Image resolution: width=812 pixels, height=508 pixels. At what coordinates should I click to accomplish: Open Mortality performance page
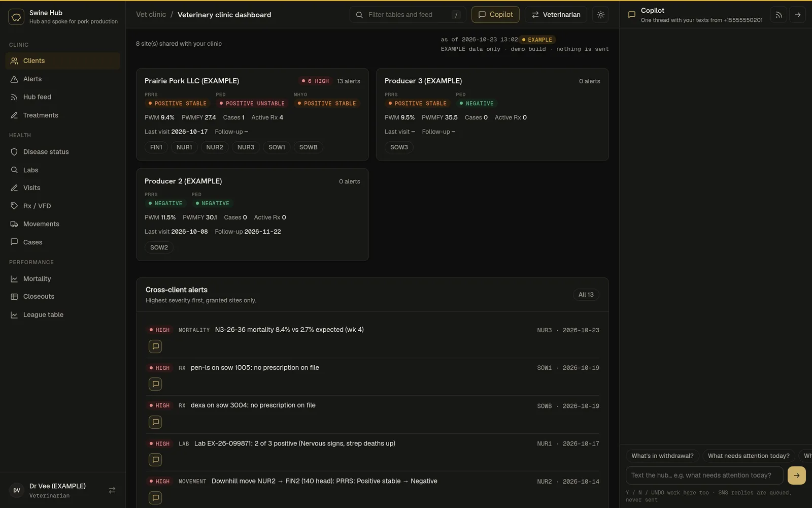pyautogui.click(x=63, y=279)
